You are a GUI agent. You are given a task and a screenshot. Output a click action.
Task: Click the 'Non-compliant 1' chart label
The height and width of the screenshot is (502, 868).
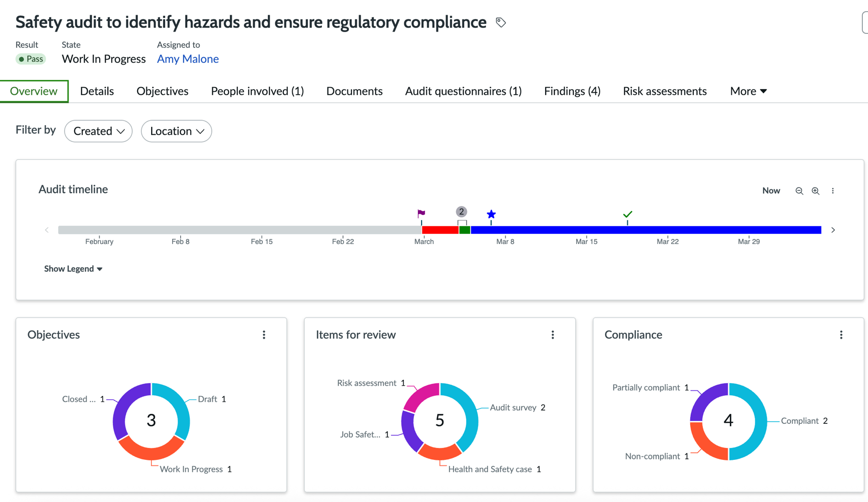657,456
